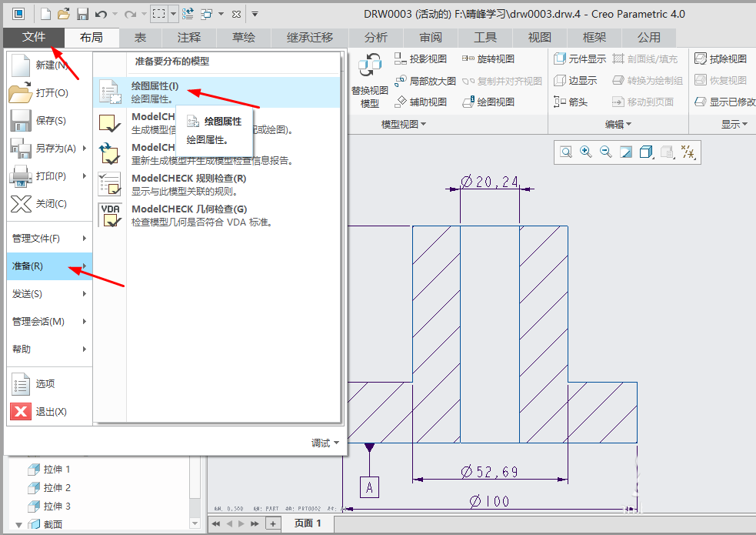Select 页面 1 sheet tab
The width and height of the screenshot is (756, 535).
click(308, 523)
